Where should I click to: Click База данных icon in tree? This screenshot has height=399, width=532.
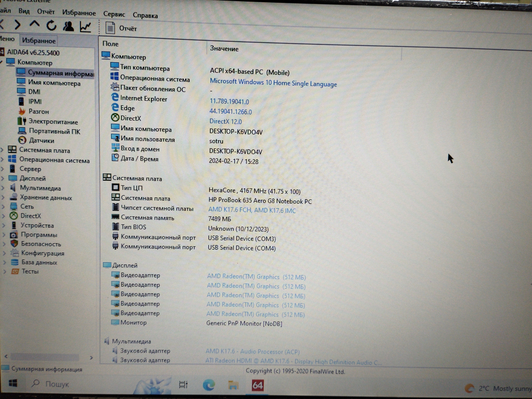tap(15, 262)
